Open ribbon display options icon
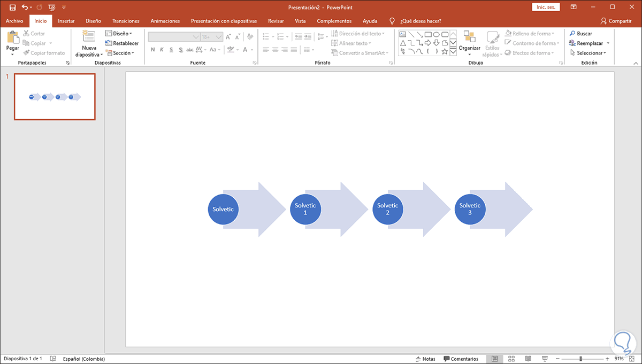The width and height of the screenshot is (642, 364). click(x=574, y=7)
